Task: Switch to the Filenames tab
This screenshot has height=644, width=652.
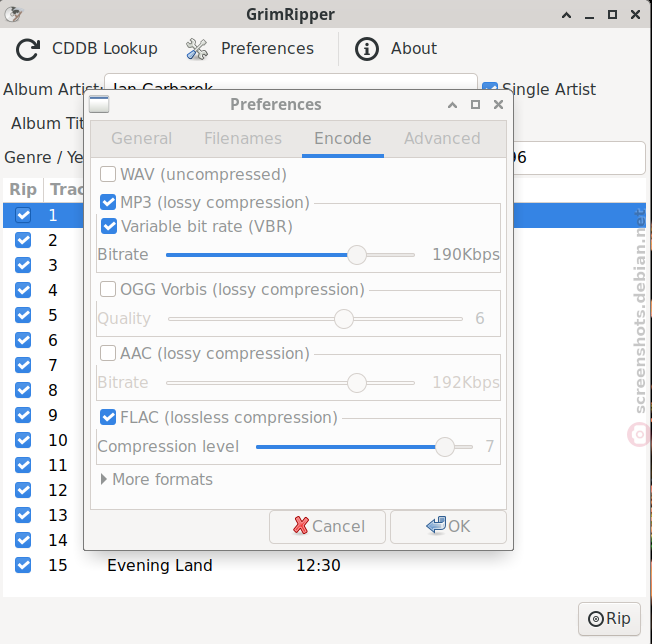Action: click(243, 138)
